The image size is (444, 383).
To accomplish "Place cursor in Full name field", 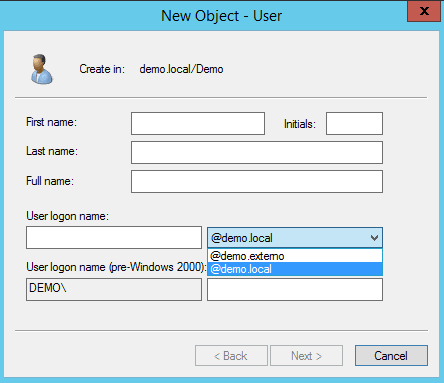I will tap(257, 181).
